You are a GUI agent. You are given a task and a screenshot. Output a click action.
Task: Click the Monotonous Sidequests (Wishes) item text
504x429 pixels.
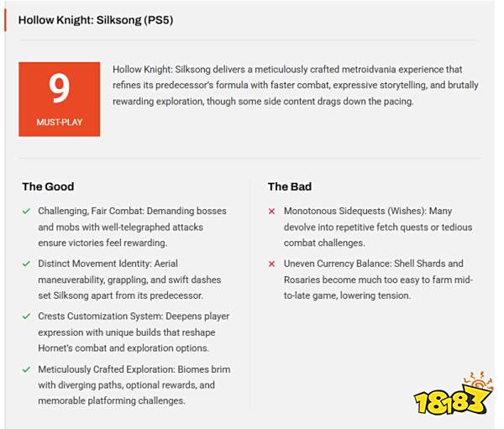tap(378, 228)
